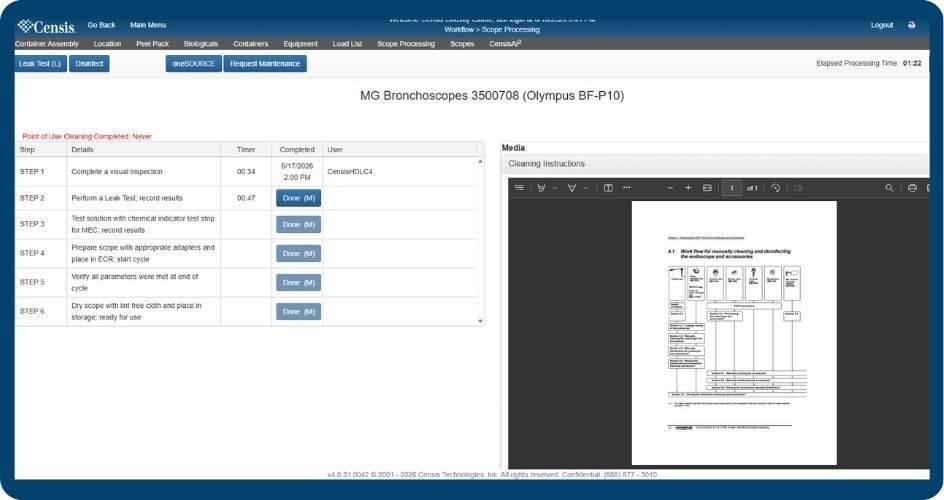The image size is (944, 500).
Task: Select the PDF highlight tool
Action: (x=541, y=188)
